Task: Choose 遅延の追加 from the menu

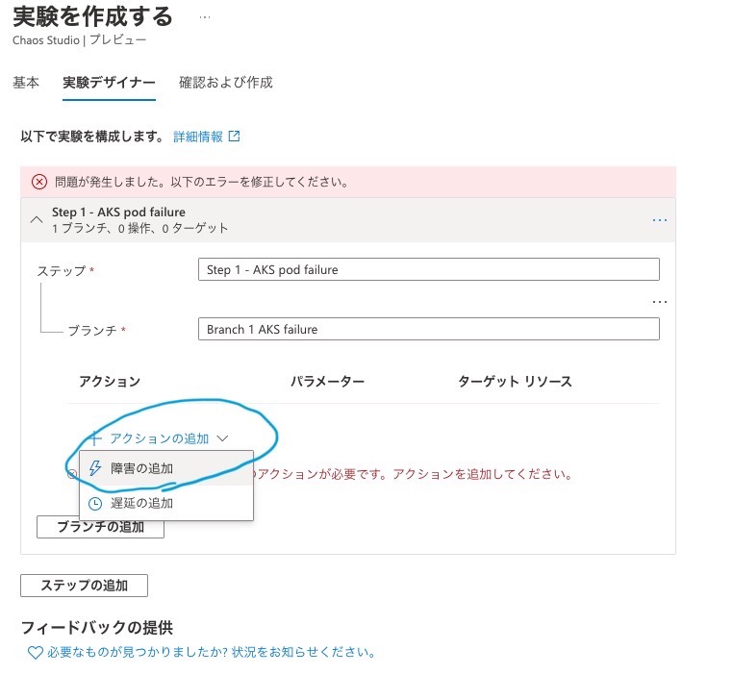Action: (x=166, y=503)
